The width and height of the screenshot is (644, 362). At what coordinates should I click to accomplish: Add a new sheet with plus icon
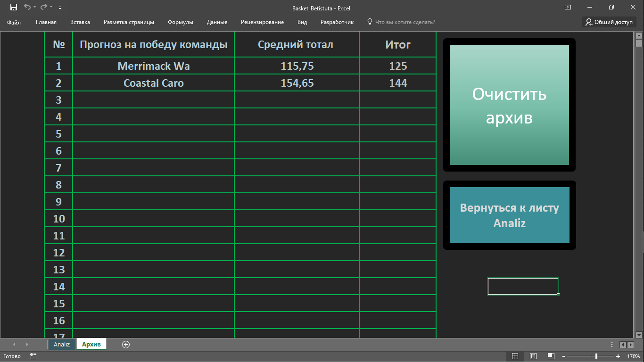click(126, 345)
